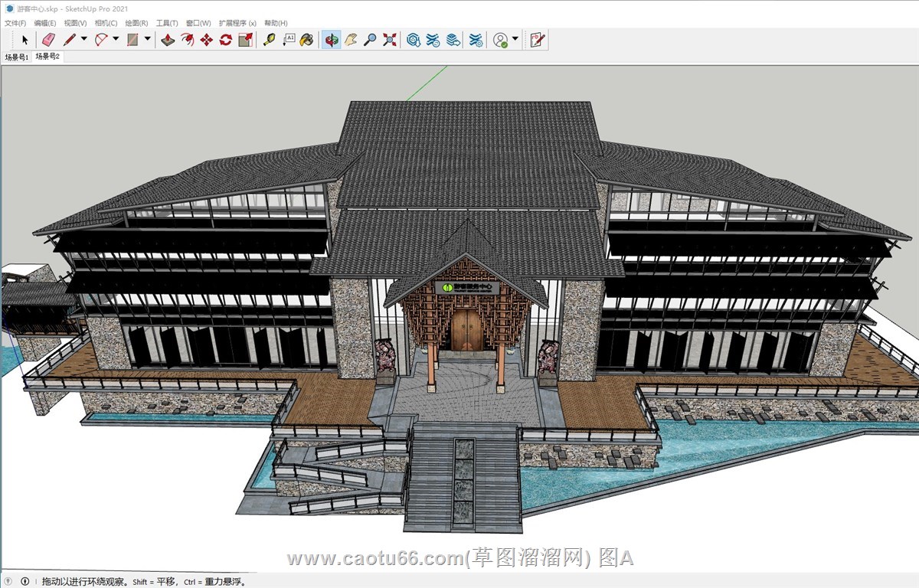Switch to the Pan hand tool
The width and height of the screenshot is (919, 588).
351,40
